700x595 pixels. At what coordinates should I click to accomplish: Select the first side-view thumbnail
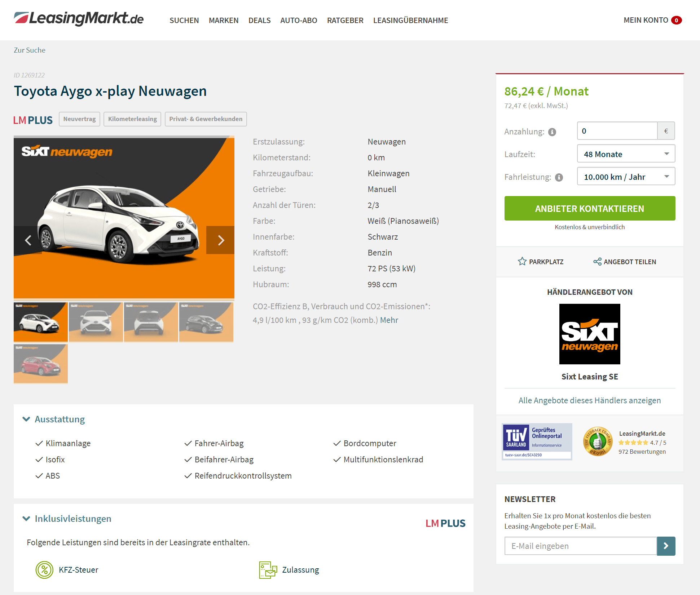coord(41,322)
